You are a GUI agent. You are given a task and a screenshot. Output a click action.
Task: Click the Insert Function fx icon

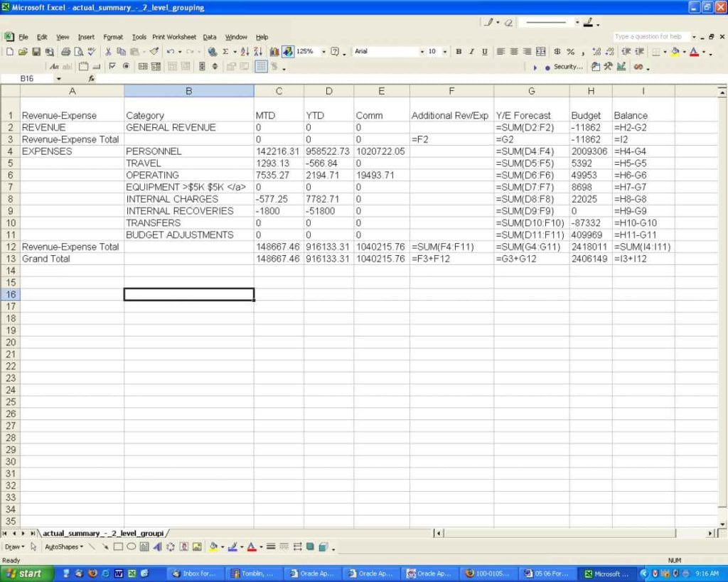coord(92,79)
